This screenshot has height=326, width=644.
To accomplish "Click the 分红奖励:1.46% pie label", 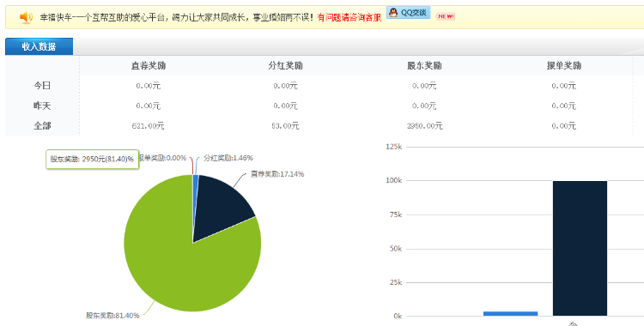I will [x=228, y=158].
